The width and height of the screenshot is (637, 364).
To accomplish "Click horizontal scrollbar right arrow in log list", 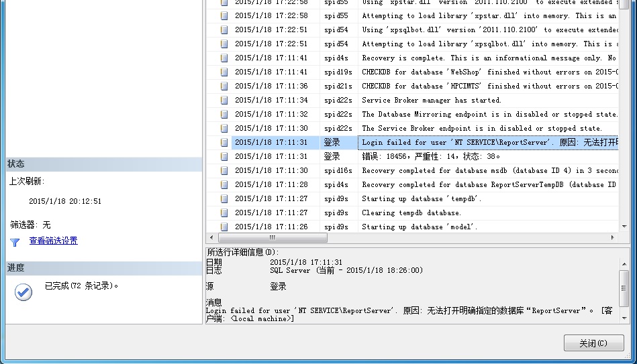I will coord(613,237).
